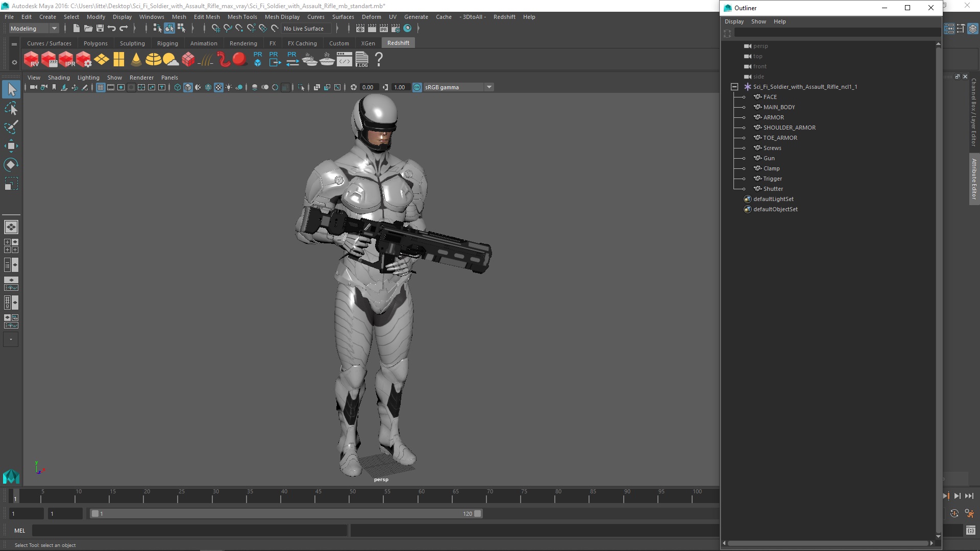
Task: Open the Outliner Show menu
Action: (x=758, y=21)
